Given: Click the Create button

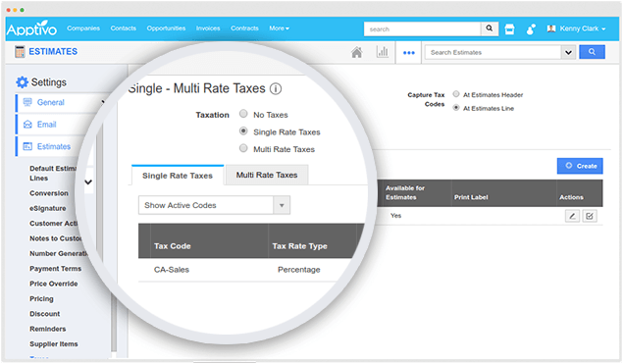Looking at the screenshot, I should [x=580, y=166].
